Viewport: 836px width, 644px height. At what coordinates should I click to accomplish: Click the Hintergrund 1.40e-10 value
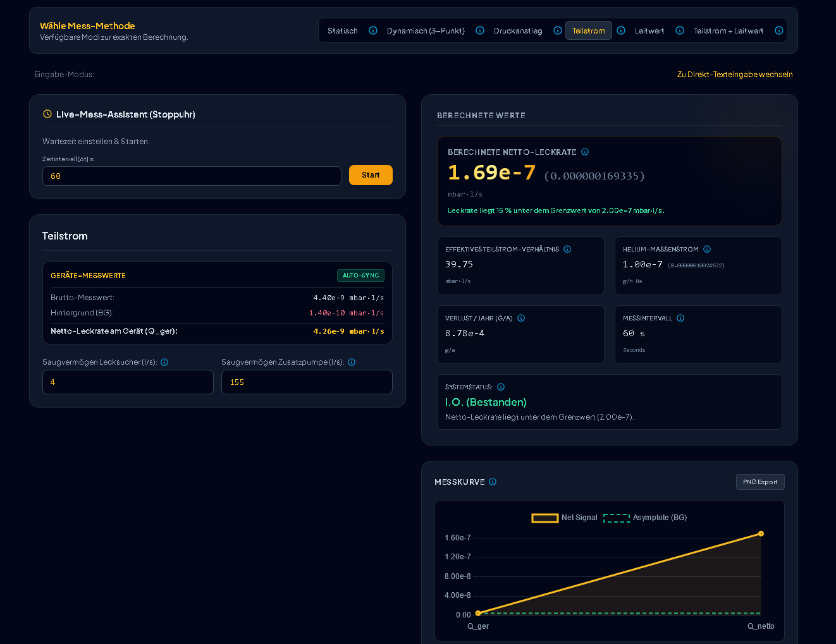pyautogui.click(x=347, y=313)
